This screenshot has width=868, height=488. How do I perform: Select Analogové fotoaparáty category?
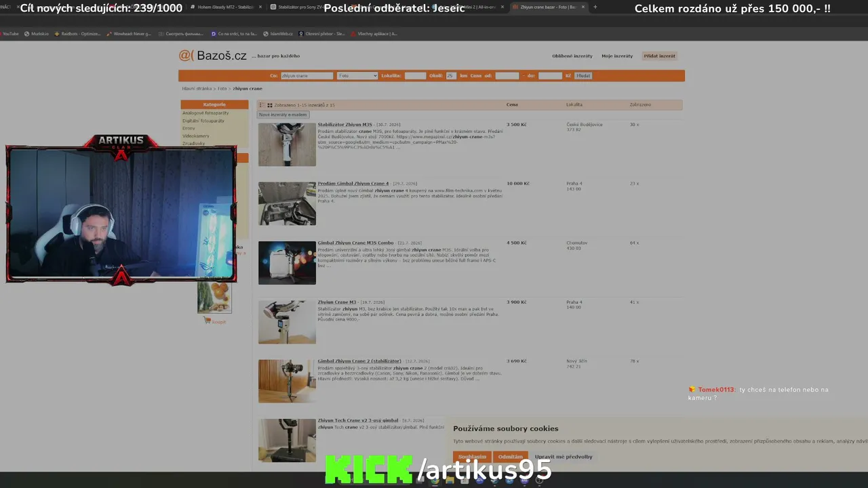205,113
